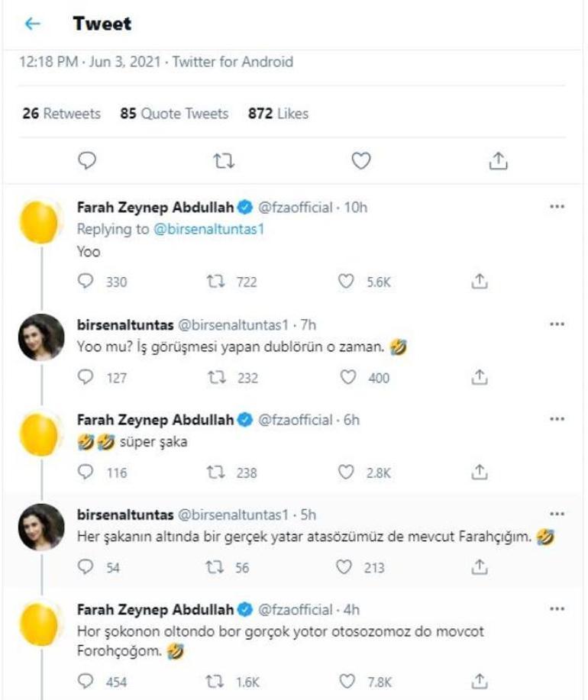The width and height of the screenshot is (588, 700).
Task: Reply to the 'süper şaka' tweet
Action: (86, 473)
